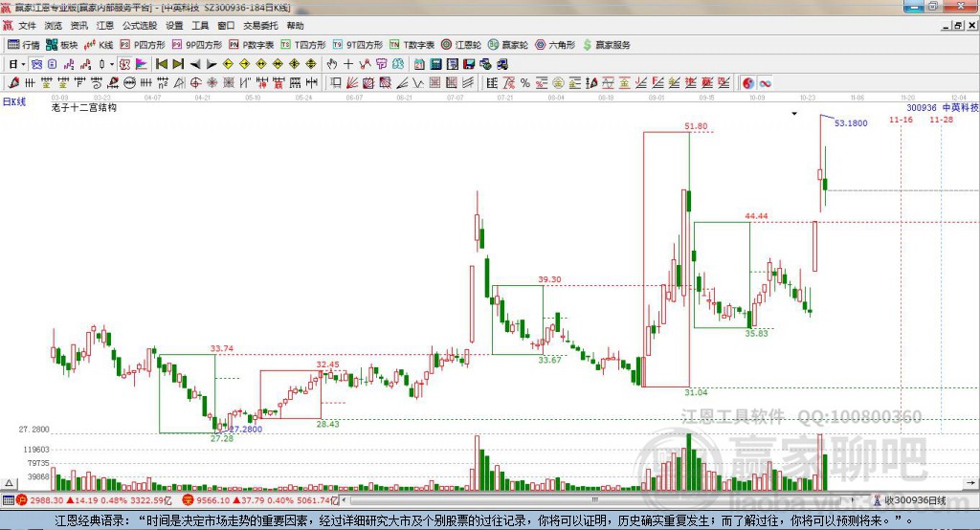Open the 文件 menu

point(27,26)
